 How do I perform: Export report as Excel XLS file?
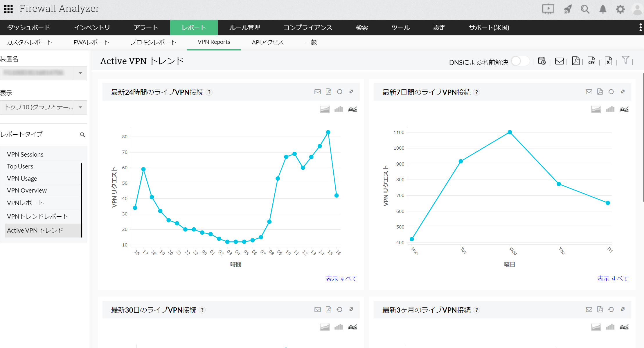coord(608,61)
